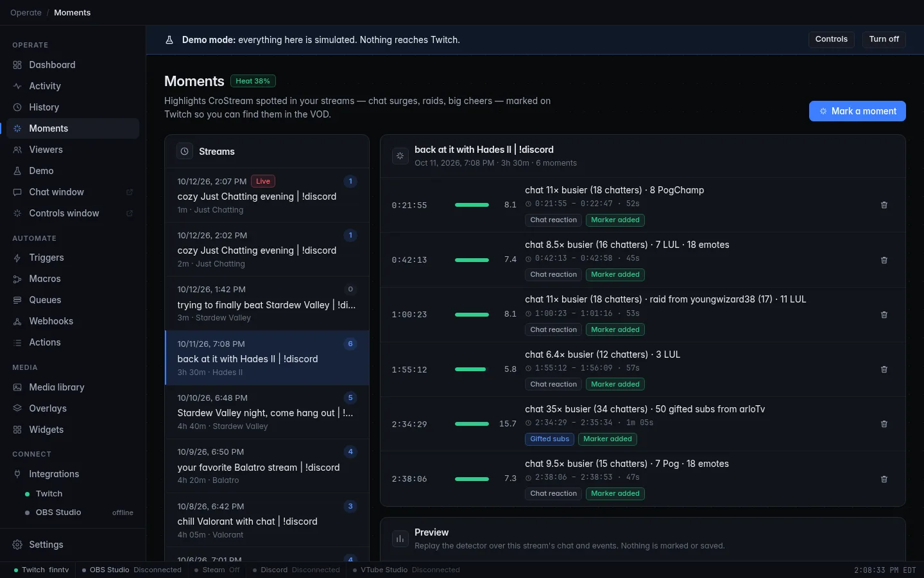This screenshot has height=578, width=924.
Task: Delete the 0:42:13 moment with trash icon
Action: (x=884, y=260)
